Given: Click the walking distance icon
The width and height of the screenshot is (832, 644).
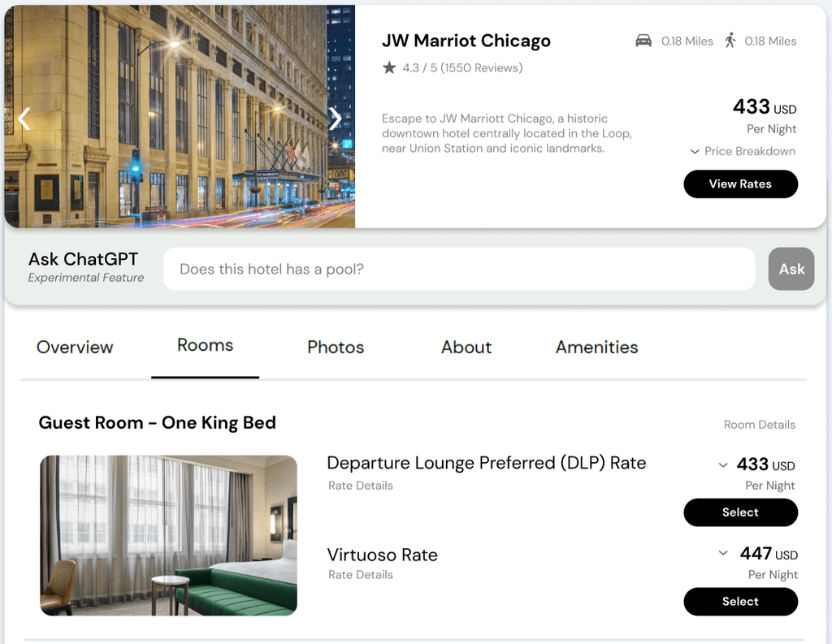Looking at the screenshot, I should click(x=730, y=41).
